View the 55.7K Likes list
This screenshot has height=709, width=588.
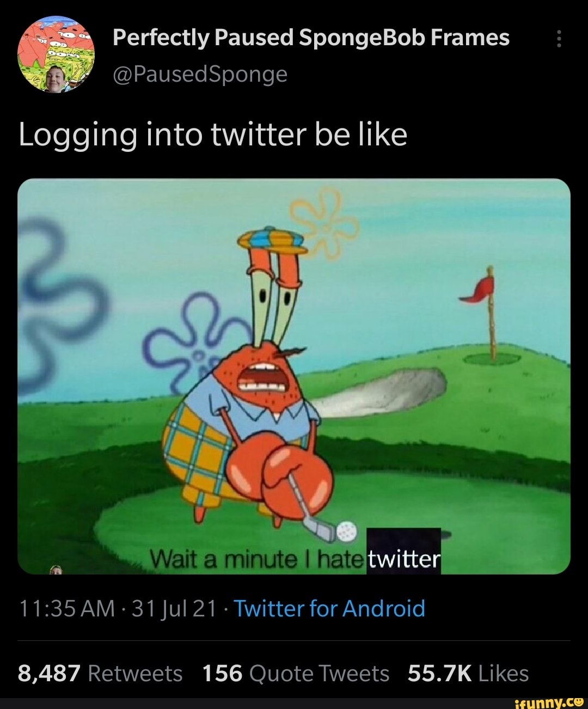click(468, 674)
